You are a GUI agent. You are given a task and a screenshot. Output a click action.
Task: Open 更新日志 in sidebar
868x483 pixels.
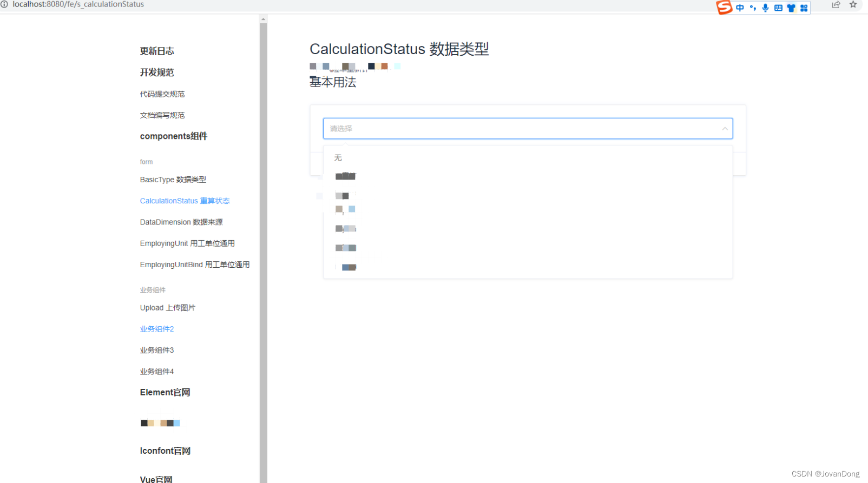[x=157, y=51]
